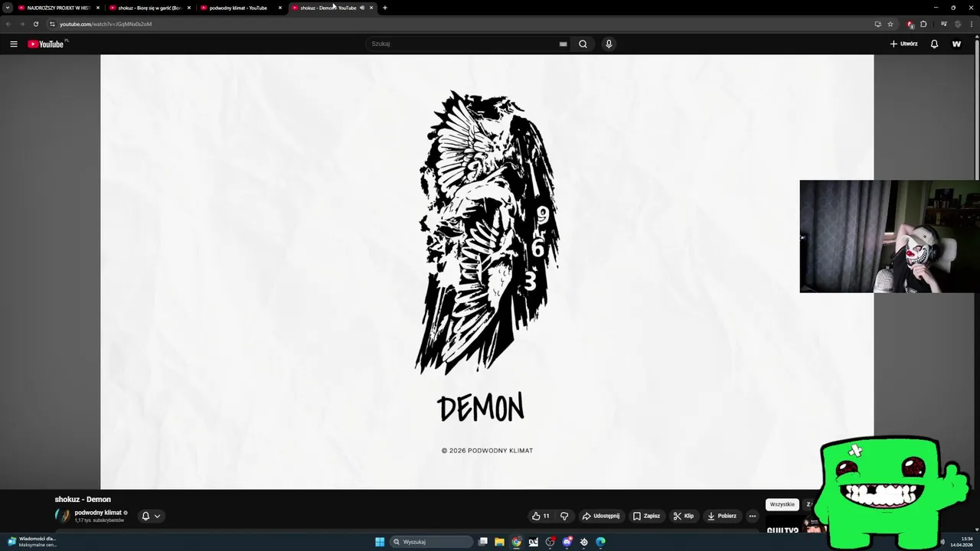Open the Windows Start menu

point(380,542)
